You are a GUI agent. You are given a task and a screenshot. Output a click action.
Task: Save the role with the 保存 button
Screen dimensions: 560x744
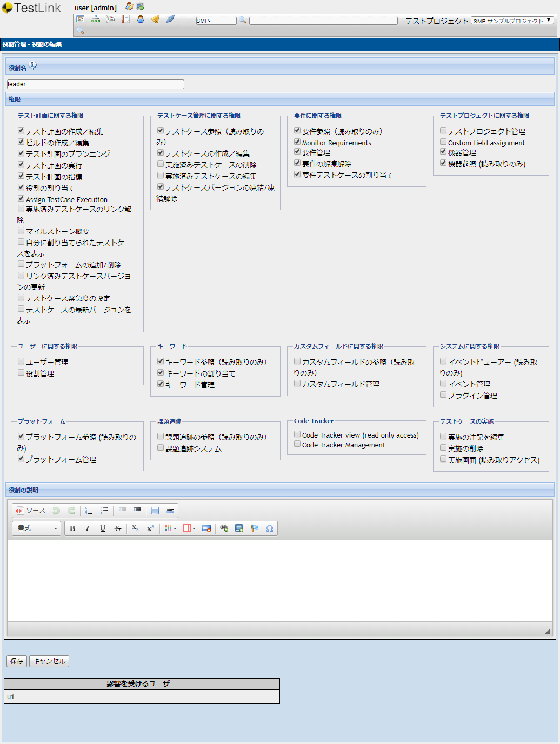[16, 661]
